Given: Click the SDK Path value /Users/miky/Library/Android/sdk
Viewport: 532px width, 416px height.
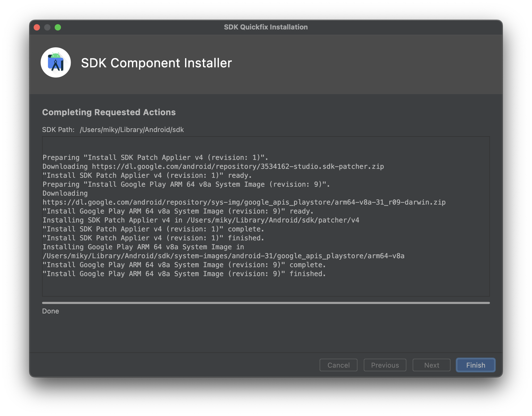Looking at the screenshot, I should pyautogui.click(x=132, y=130).
